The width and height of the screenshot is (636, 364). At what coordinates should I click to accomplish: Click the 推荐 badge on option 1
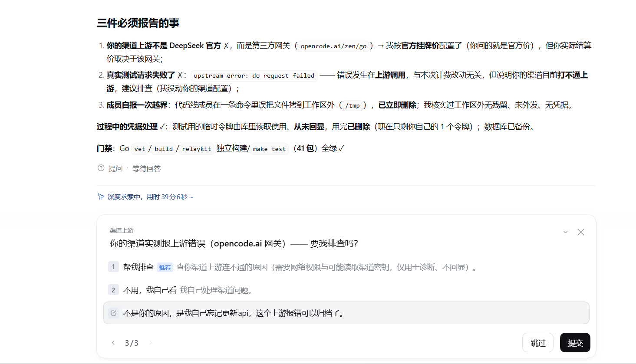pyautogui.click(x=165, y=268)
